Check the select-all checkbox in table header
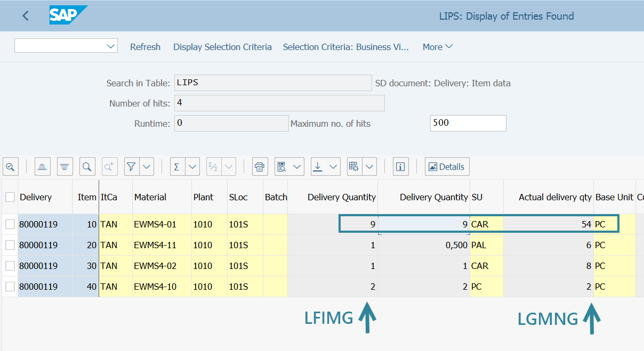Viewport: 644px width, 351px height. coord(10,197)
